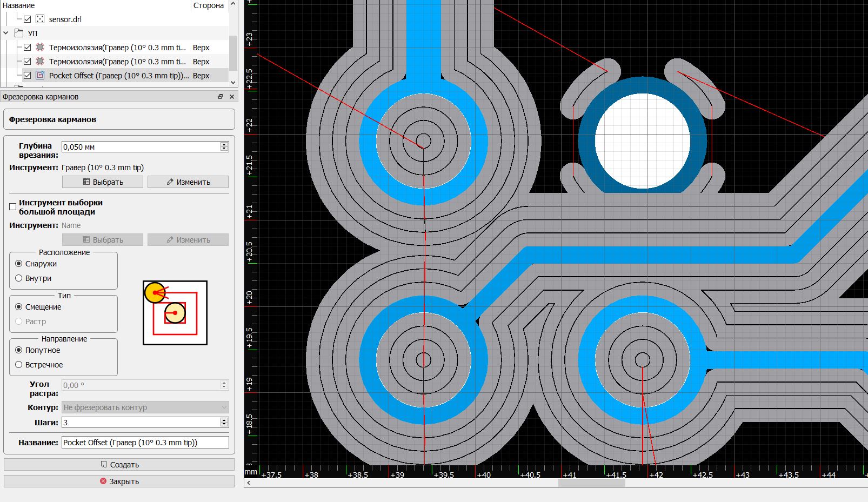Select the Внутри placement option

pyautogui.click(x=19, y=278)
